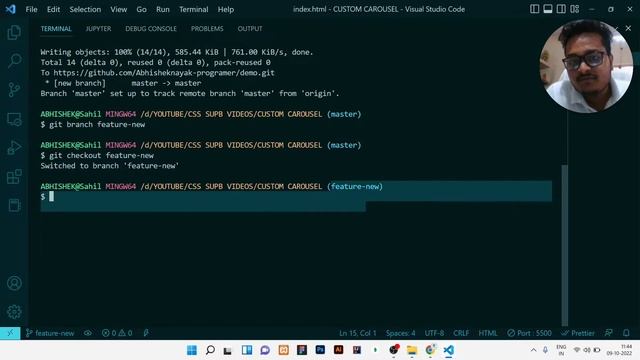This screenshot has width=640, height=360.
Task: Click 'git checkout feature-new' command text
Action: (x=102, y=156)
